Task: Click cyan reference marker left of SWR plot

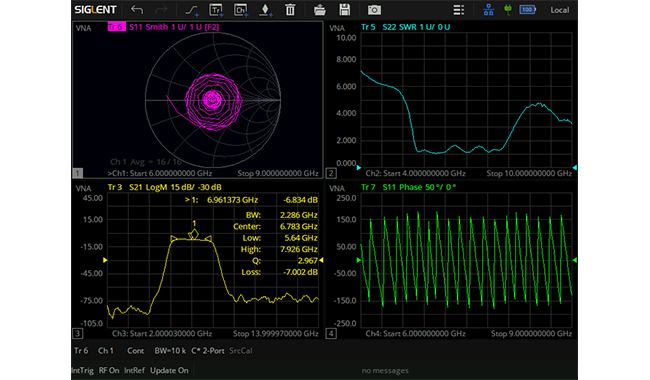Action: coord(359,167)
